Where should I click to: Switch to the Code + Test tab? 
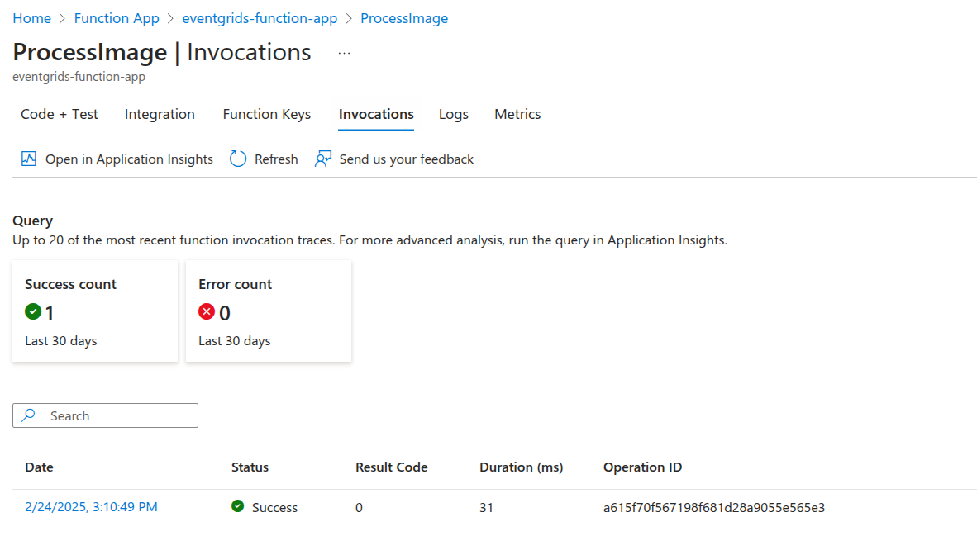point(60,114)
